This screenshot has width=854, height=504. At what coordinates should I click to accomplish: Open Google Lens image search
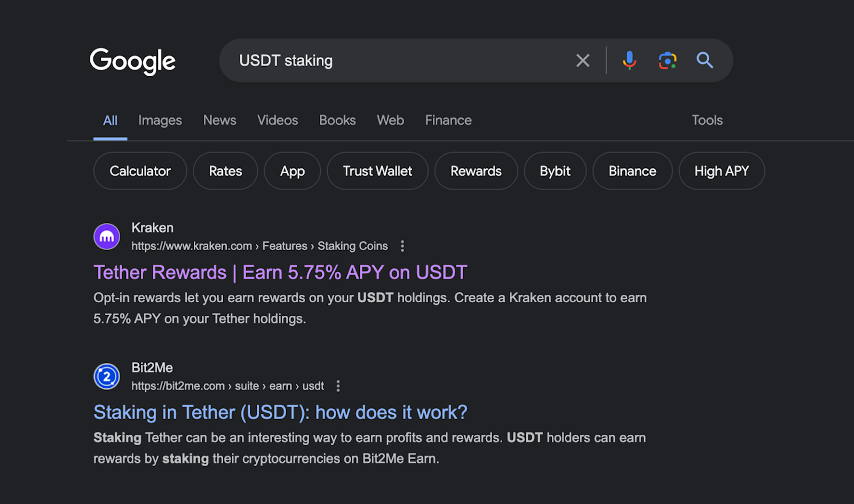tap(667, 60)
